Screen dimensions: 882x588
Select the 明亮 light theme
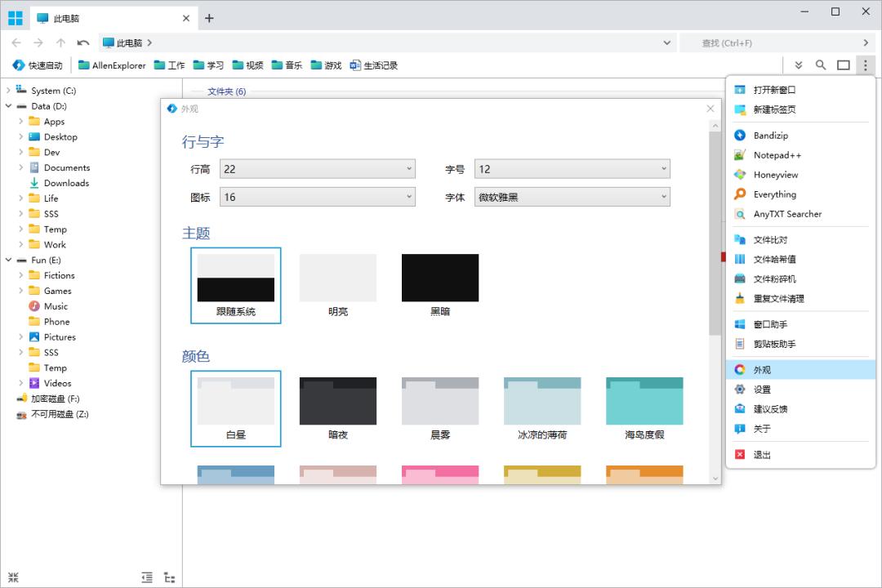[x=338, y=278]
